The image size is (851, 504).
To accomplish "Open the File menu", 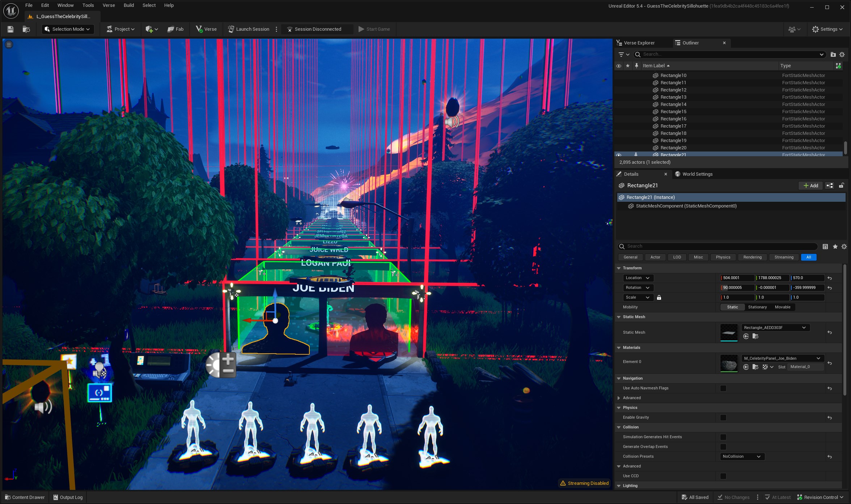I will (x=29, y=5).
